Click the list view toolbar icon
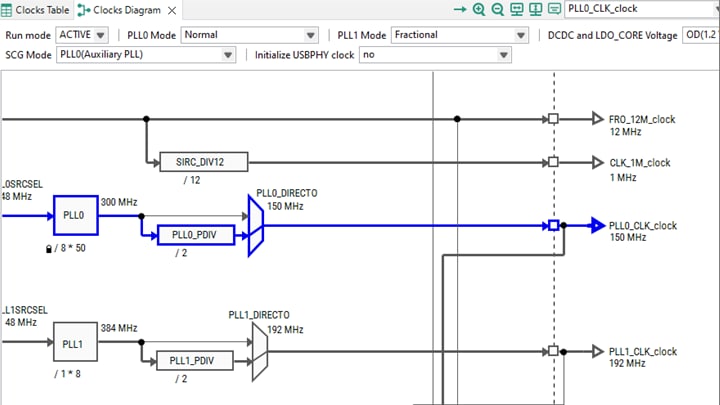This screenshot has height=405, width=720. 553,10
